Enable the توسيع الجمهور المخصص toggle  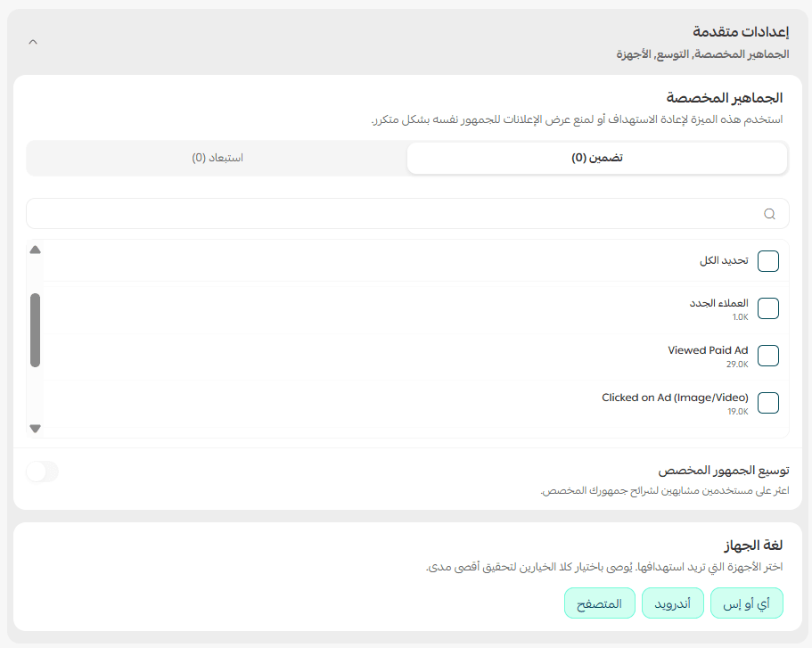pos(43,472)
